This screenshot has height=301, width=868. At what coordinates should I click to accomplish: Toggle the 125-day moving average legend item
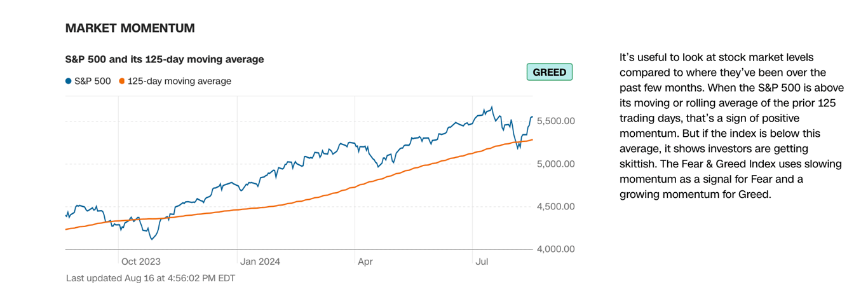pos(175,81)
